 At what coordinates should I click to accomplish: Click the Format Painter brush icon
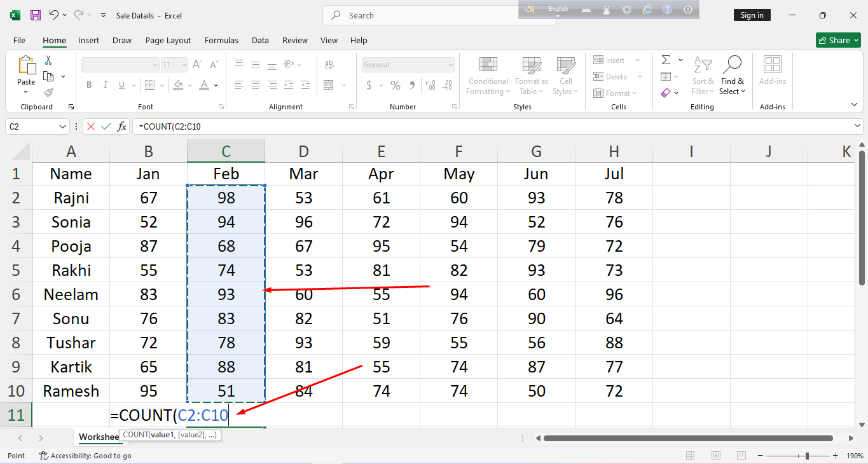48,92
